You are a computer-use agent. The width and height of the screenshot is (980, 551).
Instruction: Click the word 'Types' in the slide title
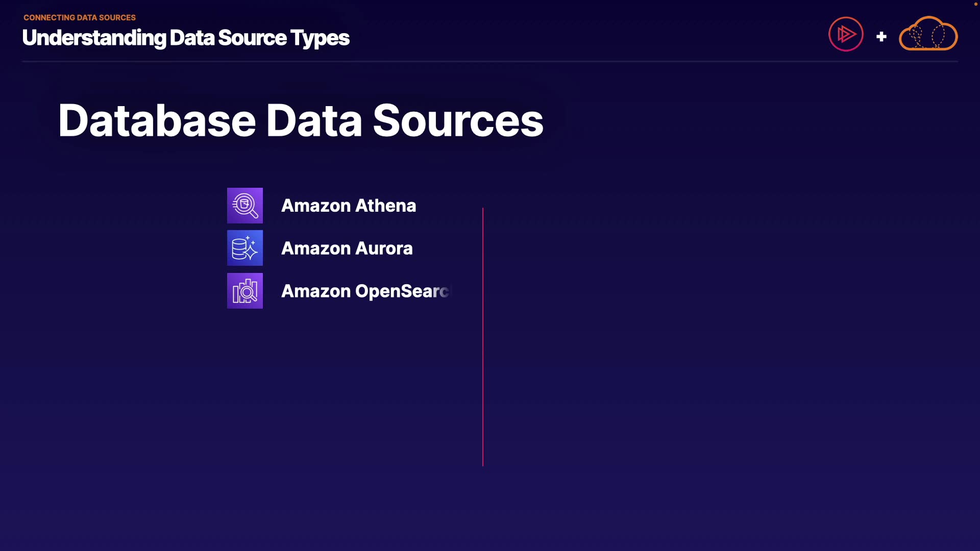point(320,38)
